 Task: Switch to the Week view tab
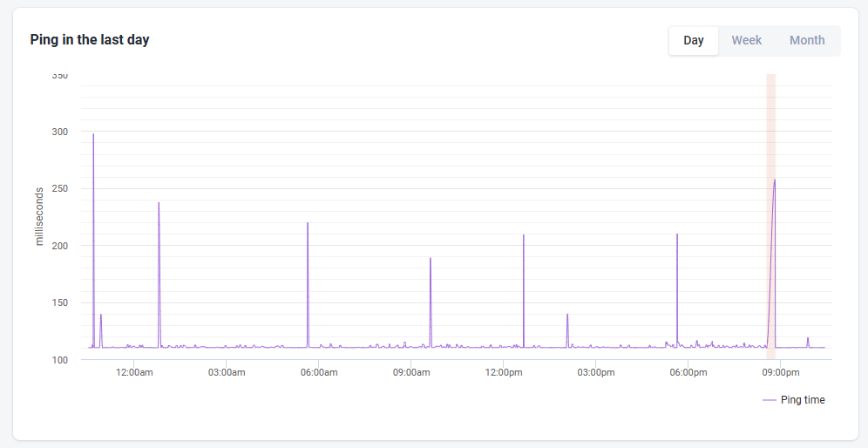tap(746, 40)
